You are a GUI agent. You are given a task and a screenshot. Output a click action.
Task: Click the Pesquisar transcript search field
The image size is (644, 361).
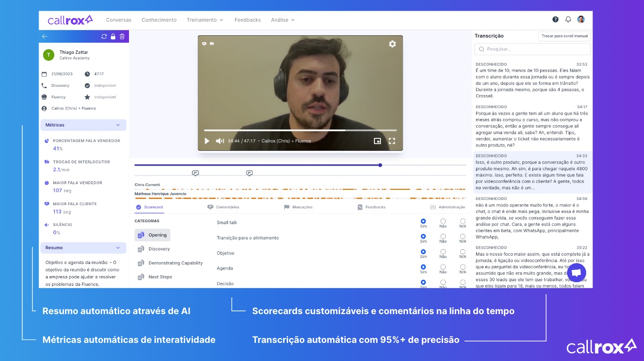(533, 49)
